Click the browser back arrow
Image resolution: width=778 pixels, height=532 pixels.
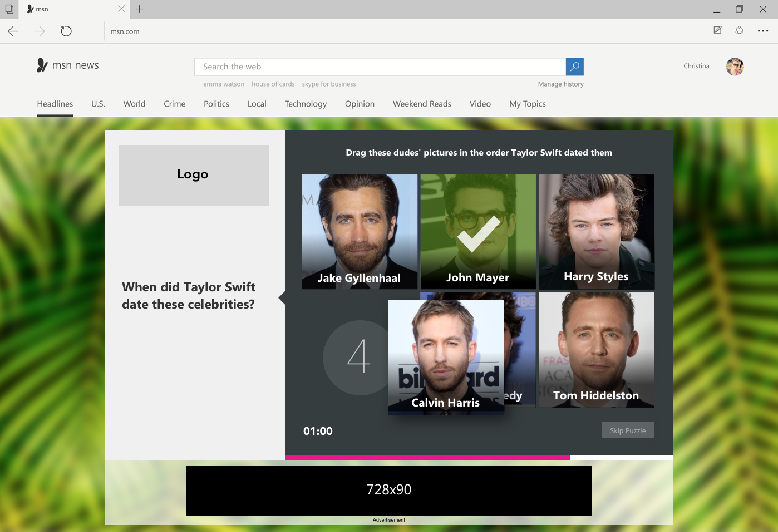click(13, 31)
